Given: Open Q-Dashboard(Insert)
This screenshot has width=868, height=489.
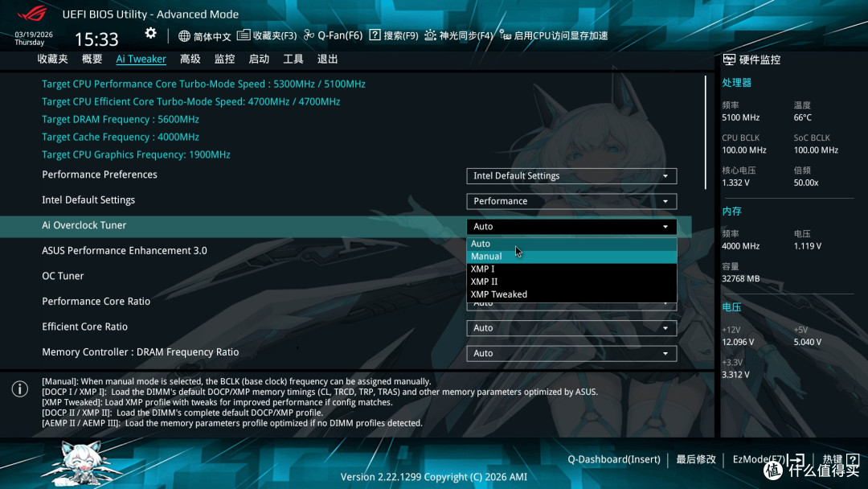Looking at the screenshot, I should coord(614,459).
